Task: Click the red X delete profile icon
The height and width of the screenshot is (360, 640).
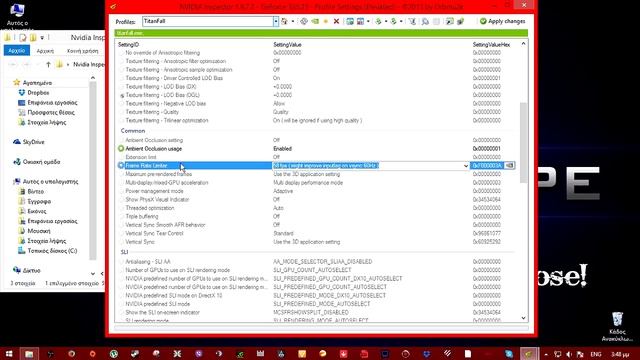Action: click(x=336, y=21)
